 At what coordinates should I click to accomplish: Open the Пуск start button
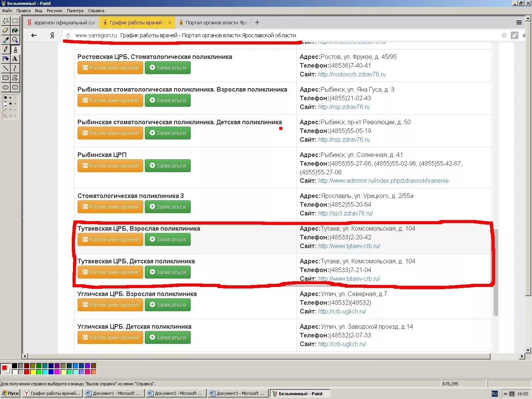[x=10, y=393]
